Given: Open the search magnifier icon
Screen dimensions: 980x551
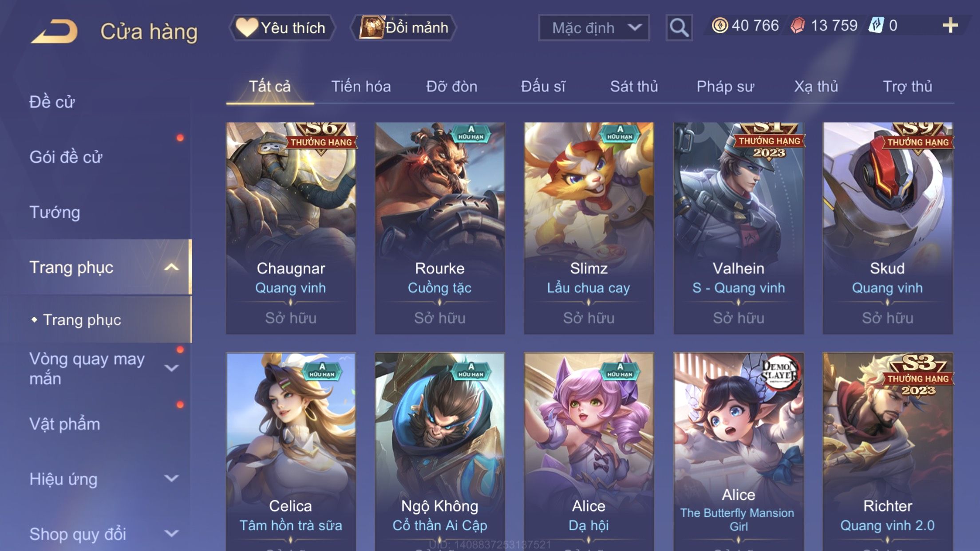Looking at the screenshot, I should pyautogui.click(x=679, y=28).
